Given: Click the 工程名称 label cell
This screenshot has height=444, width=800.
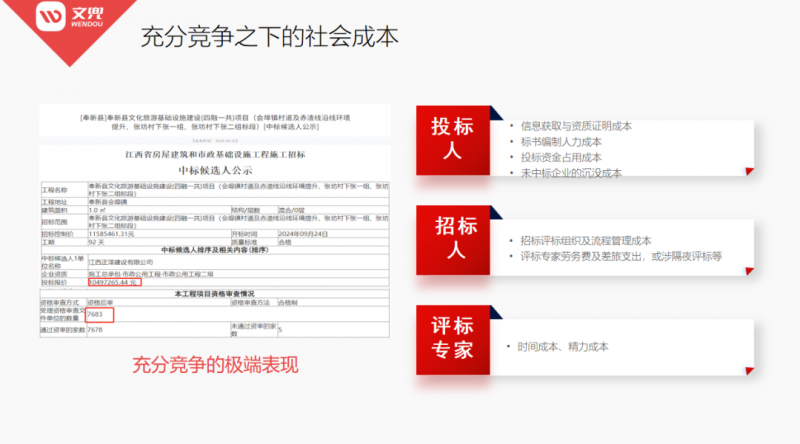Looking at the screenshot, I should (64, 190).
